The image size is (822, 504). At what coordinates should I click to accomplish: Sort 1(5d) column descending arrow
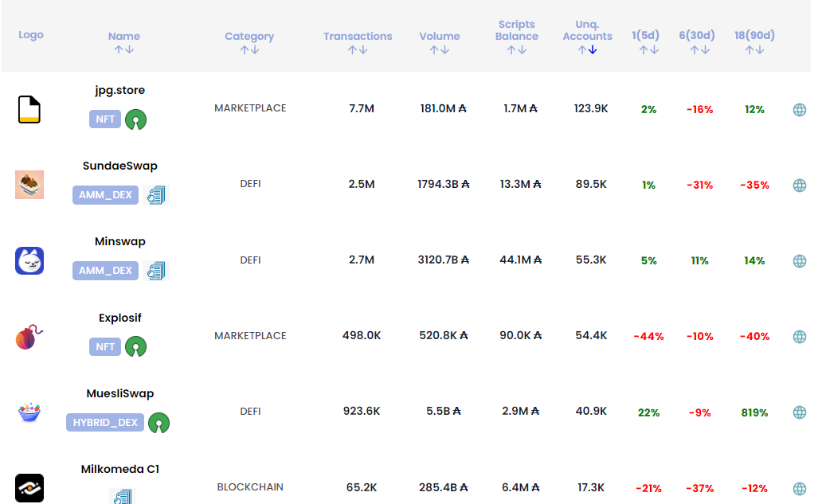pyautogui.click(x=654, y=50)
